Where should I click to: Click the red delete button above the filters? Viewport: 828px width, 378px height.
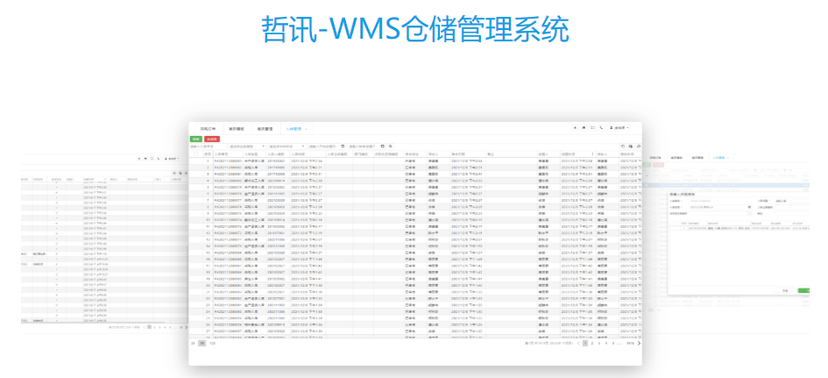[x=212, y=139]
